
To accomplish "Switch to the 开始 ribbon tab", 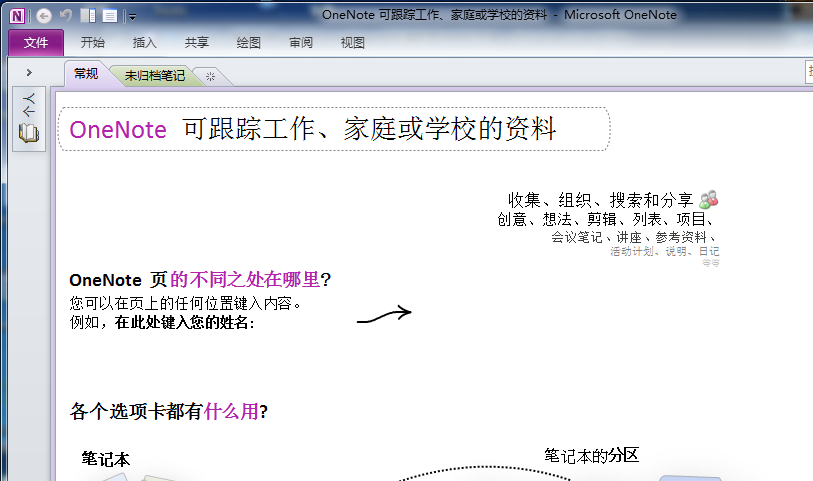I will (92, 42).
